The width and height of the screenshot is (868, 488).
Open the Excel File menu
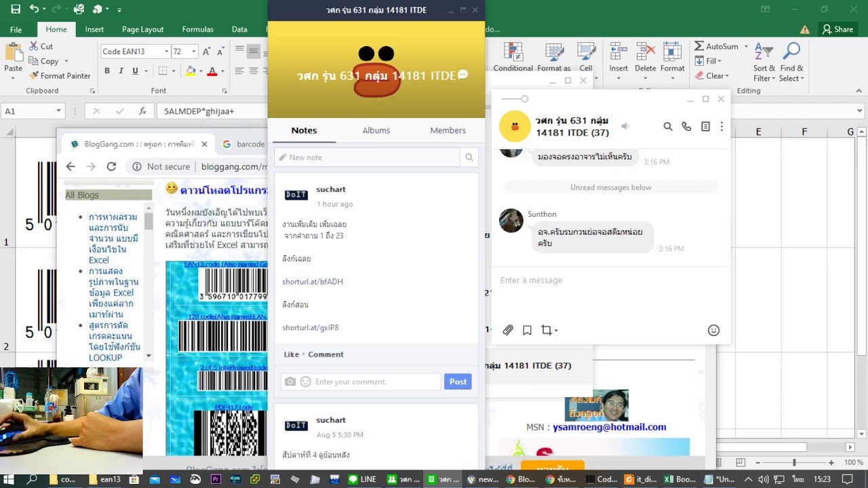click(16, 29)
